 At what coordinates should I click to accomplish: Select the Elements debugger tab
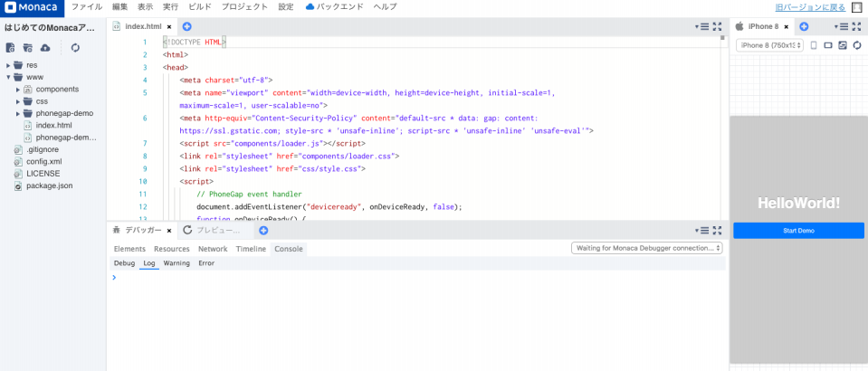click(129, 249)
